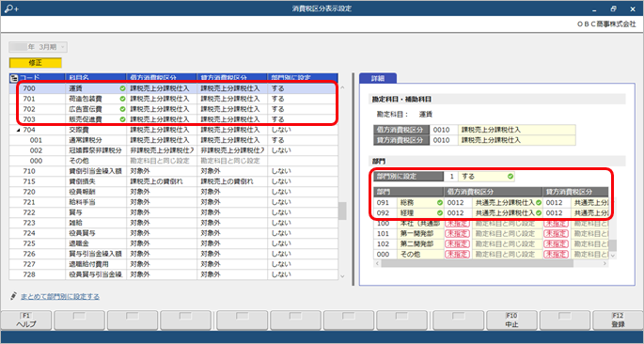Click 未指定 credit tag in その他 department row
Viewport: 644px width, 344px height.
[557, 255]
